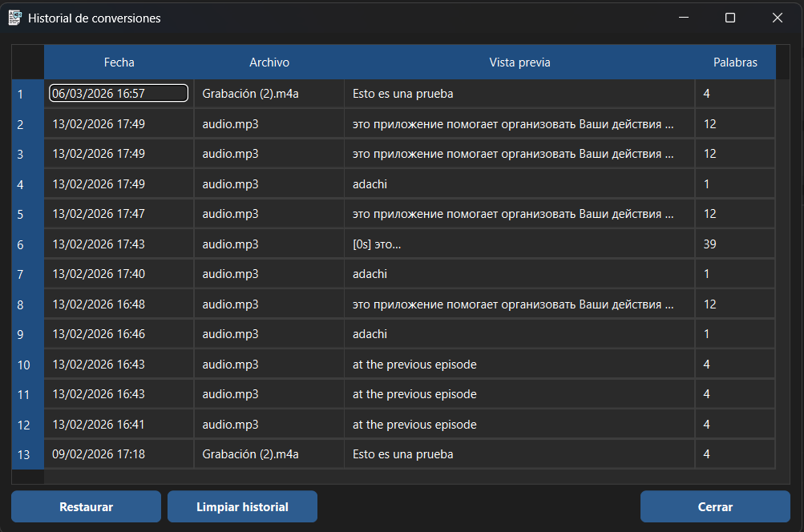Image resolution: width=804 pixels, height=532 pixels.
Task: Select row header number 13
Action: (x=24, y=454)
